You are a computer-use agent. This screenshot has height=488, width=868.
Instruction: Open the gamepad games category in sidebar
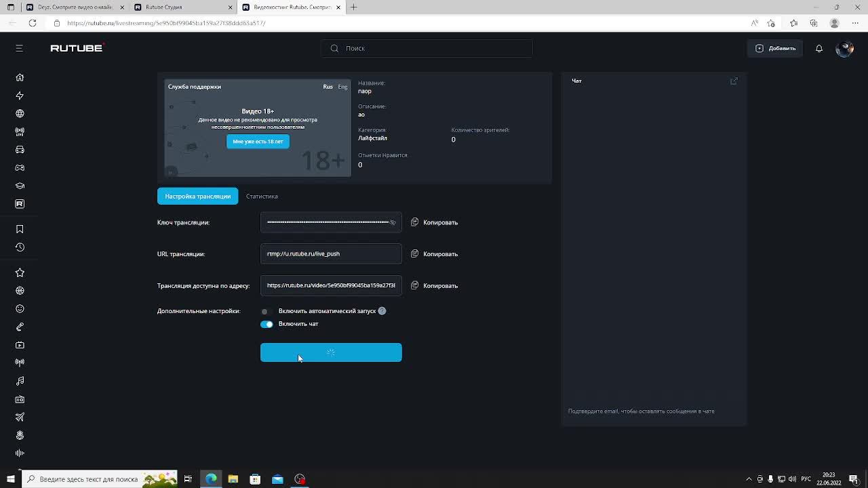click(x=20, y=167)
